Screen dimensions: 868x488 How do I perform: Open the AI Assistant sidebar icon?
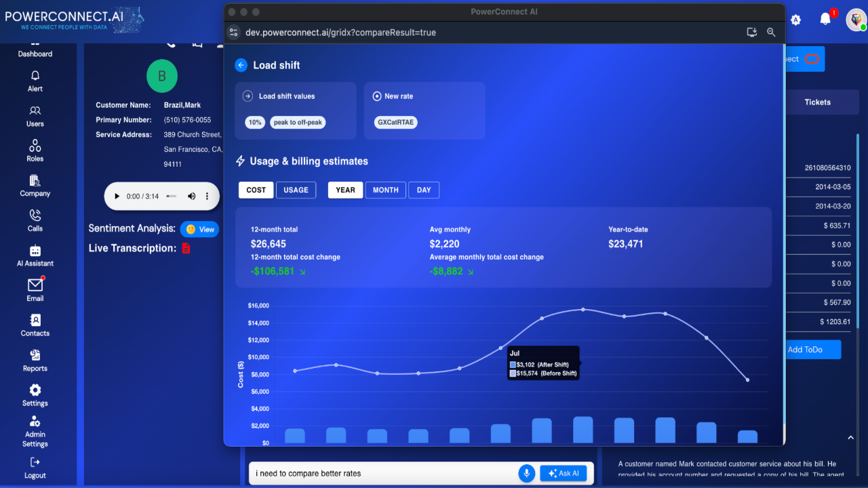tap(35, 251)
